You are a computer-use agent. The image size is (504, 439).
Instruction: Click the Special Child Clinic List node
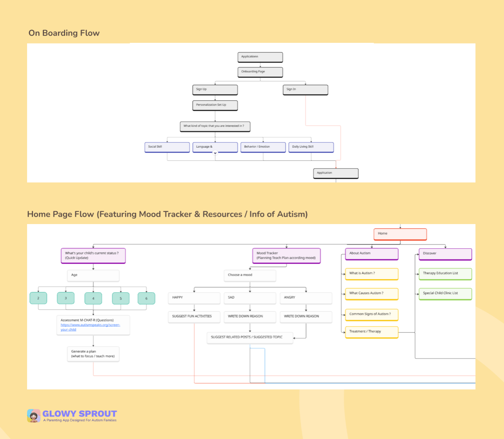coord(445,293)
